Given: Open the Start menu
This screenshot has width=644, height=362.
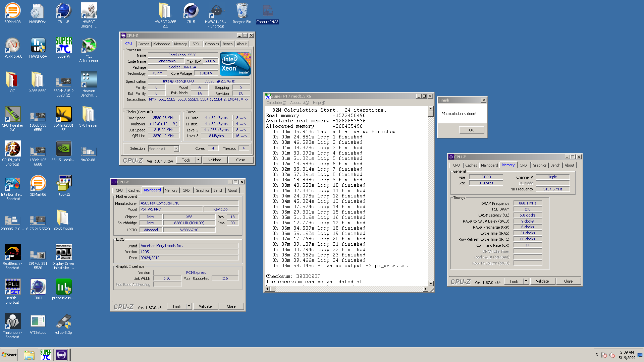Looking at the screenshot, I should [9, 355].
